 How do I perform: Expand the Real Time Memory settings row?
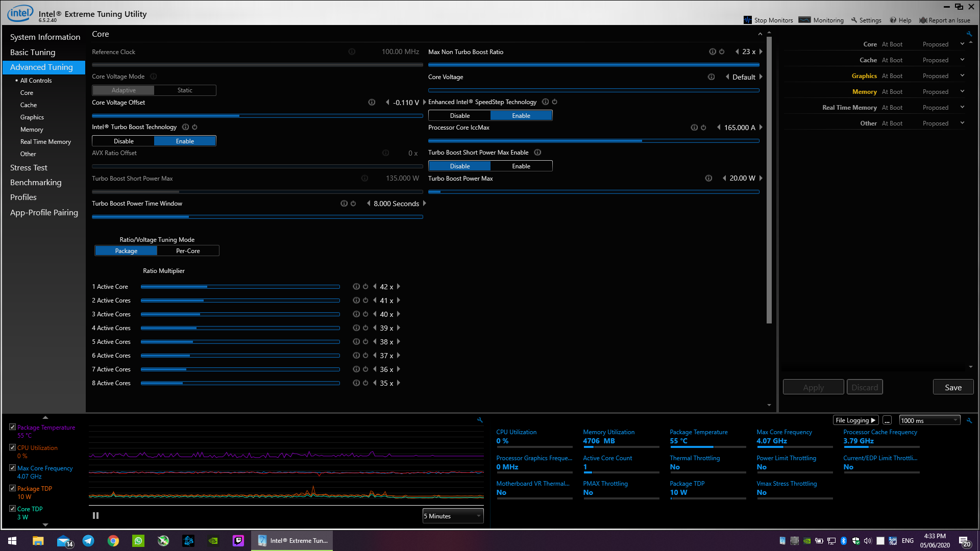click(962, 107)
